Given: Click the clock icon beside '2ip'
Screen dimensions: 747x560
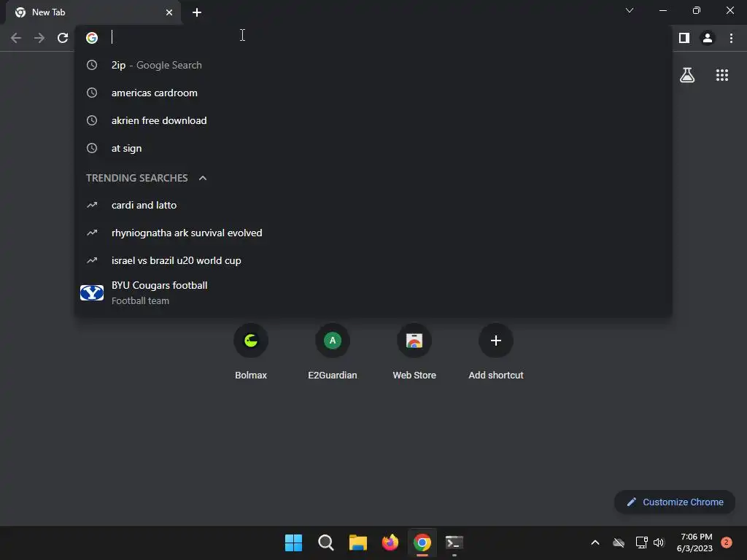Looking at the screenshot, I should (x=92, y=65).
